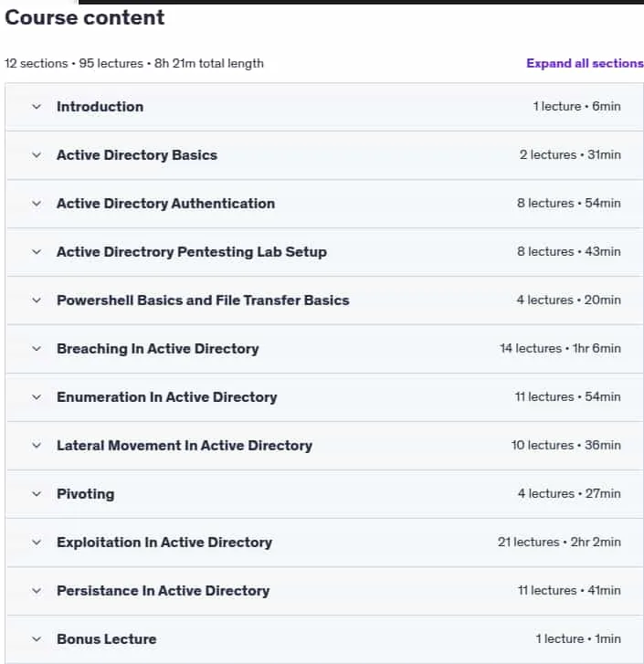
Task: Expand Enumeration In Active Directory chevron
Action: (37, 397)
